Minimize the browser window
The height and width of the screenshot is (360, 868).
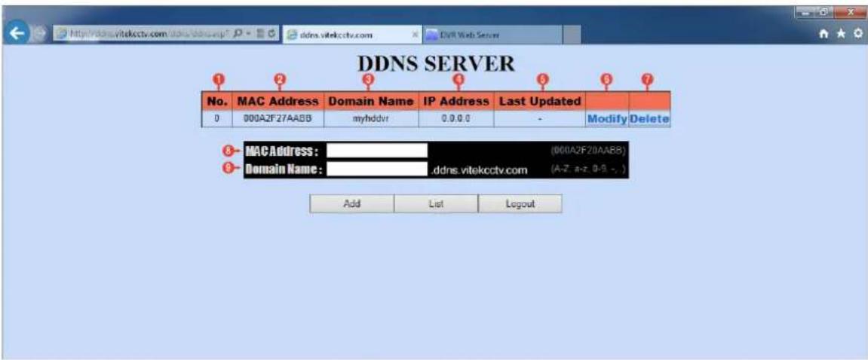pyautogui.click(x=805, y=14)
